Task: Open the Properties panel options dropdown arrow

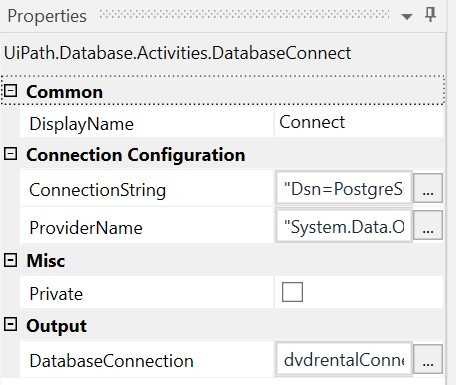Action: coord(406,16)
